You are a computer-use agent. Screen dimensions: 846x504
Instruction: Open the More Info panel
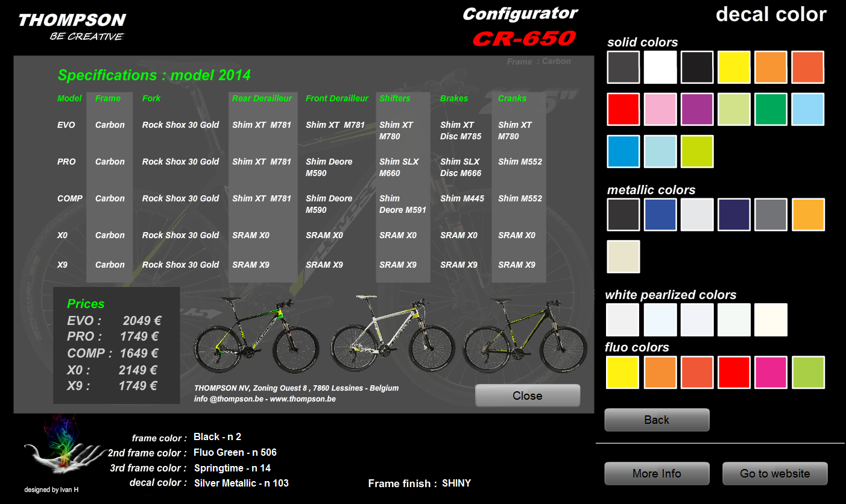657,473
